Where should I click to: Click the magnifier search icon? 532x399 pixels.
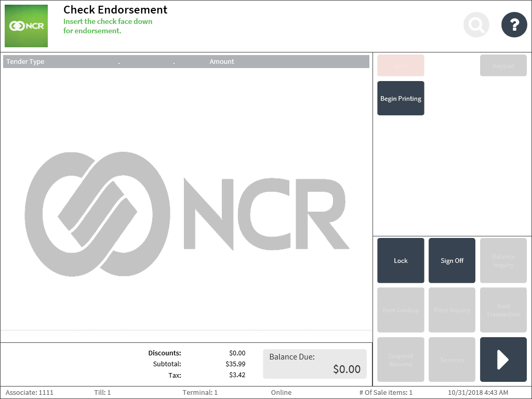476,25
